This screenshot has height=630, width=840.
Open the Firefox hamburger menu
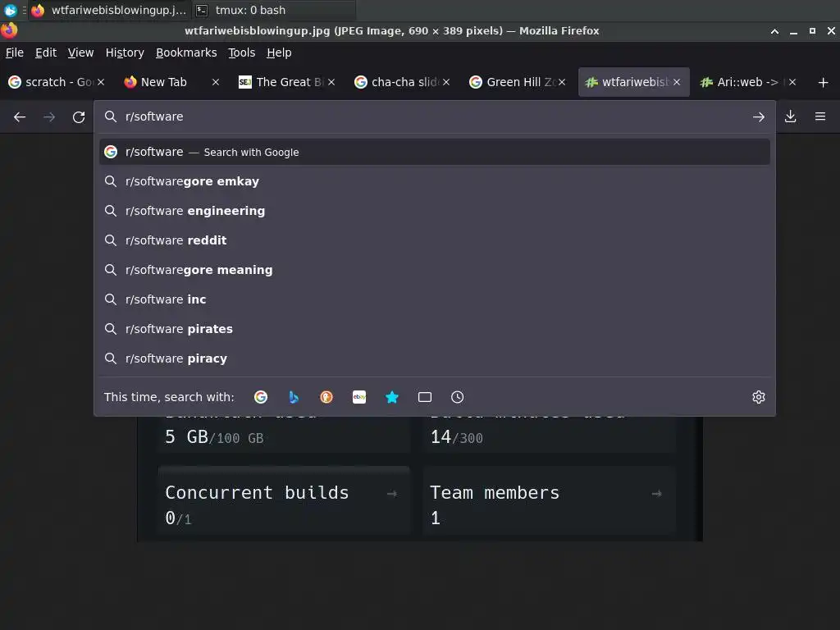click(x=820, y=116)
